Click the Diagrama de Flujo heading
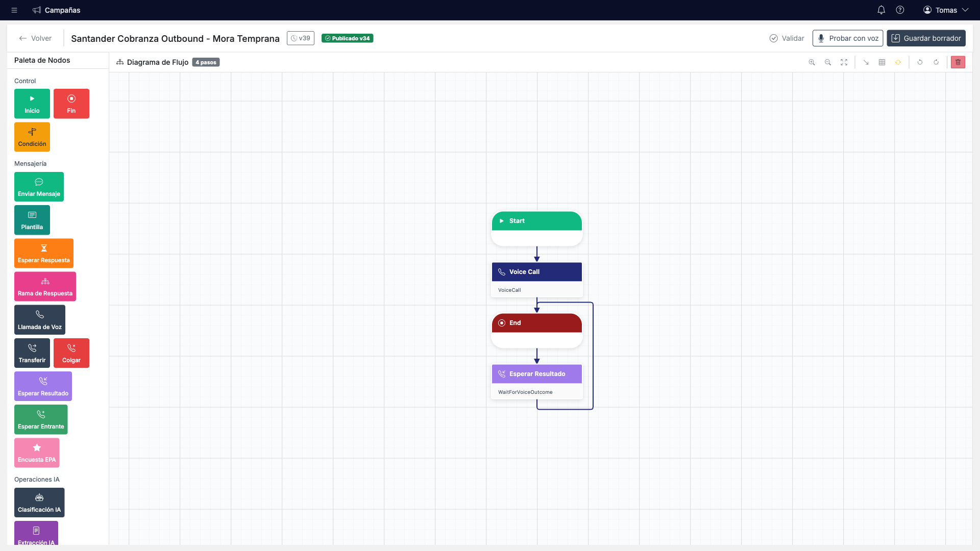980x551 pixels. coord(158,62)
